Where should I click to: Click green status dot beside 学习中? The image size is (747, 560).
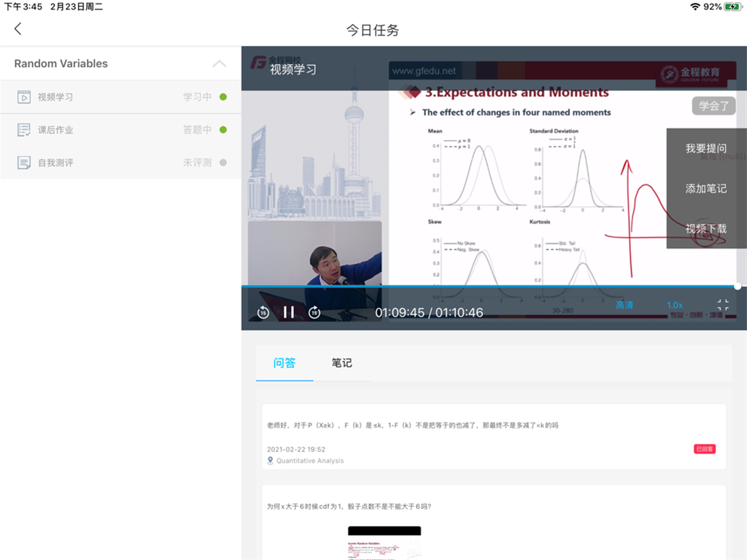coord(223,97)
